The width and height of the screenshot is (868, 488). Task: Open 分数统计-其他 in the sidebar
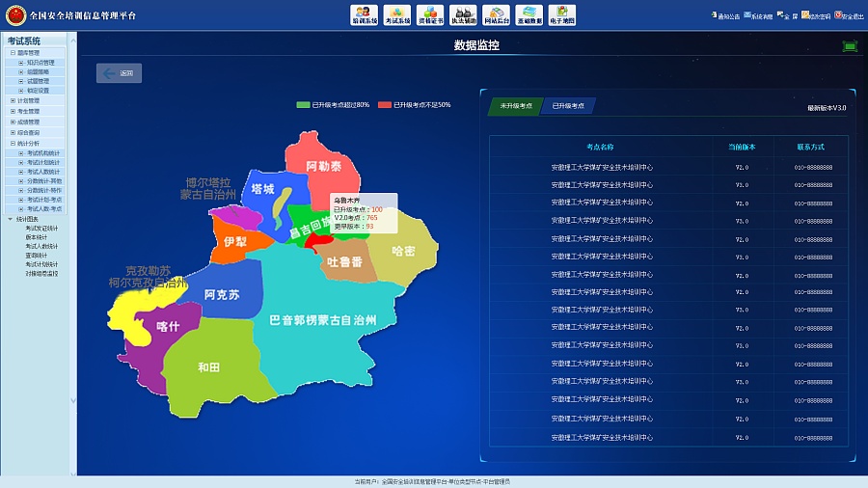pyautogui.click(x=44, y=181)
